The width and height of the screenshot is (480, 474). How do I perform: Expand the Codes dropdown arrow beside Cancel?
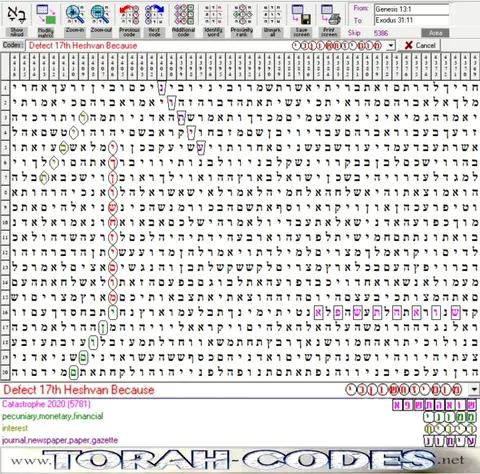391,45
